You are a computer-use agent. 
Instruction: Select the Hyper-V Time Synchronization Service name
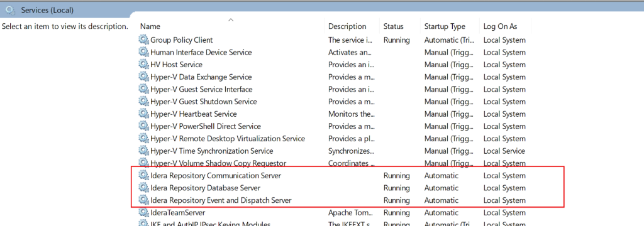tap(211, 151)
